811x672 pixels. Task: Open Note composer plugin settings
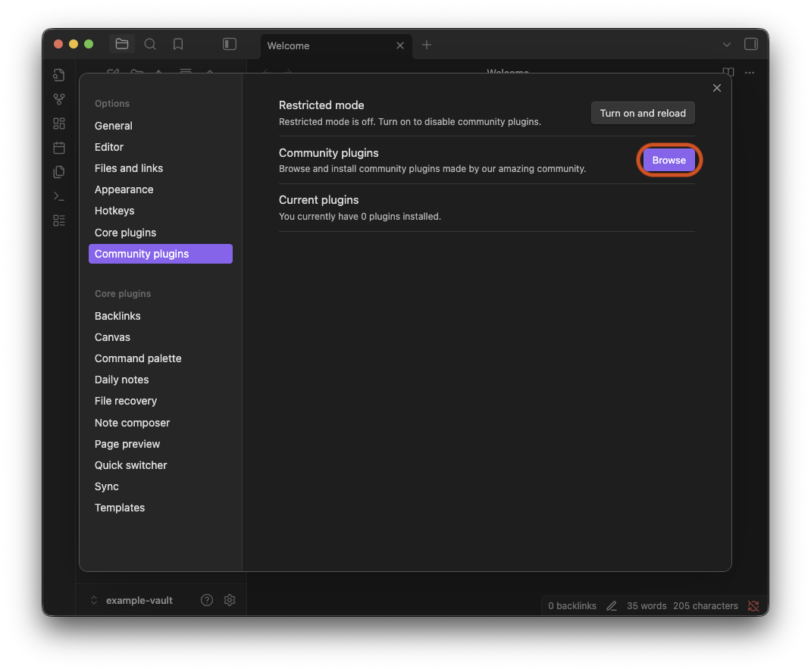click(161, 423)
